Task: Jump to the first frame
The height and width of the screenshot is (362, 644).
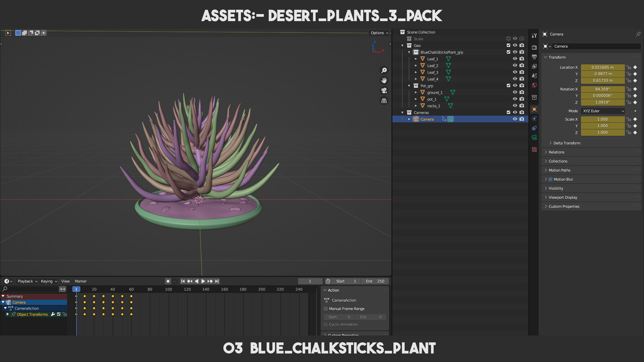Action: click(183, 281)
